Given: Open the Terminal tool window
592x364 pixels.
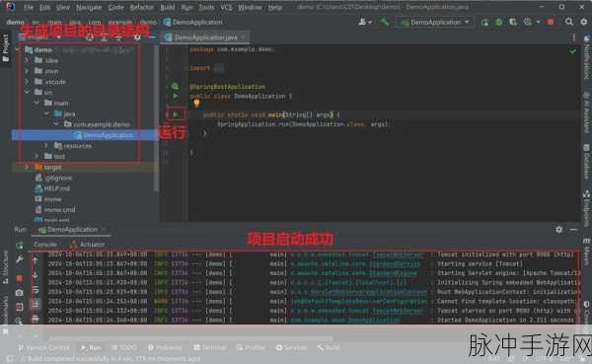Looking at the screenshot, I should coord(209,347).
